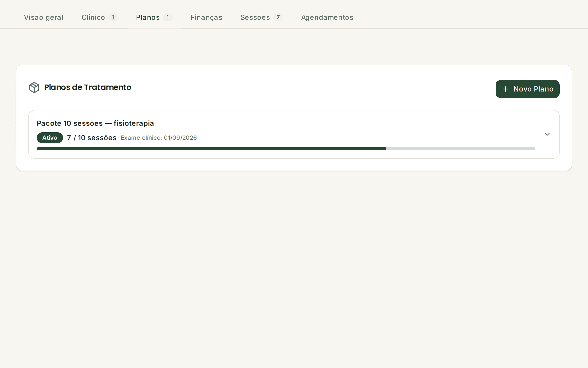Click the count badge 7 on Sessões
Screen dimensions: 588x368
(x=278, y=17)
